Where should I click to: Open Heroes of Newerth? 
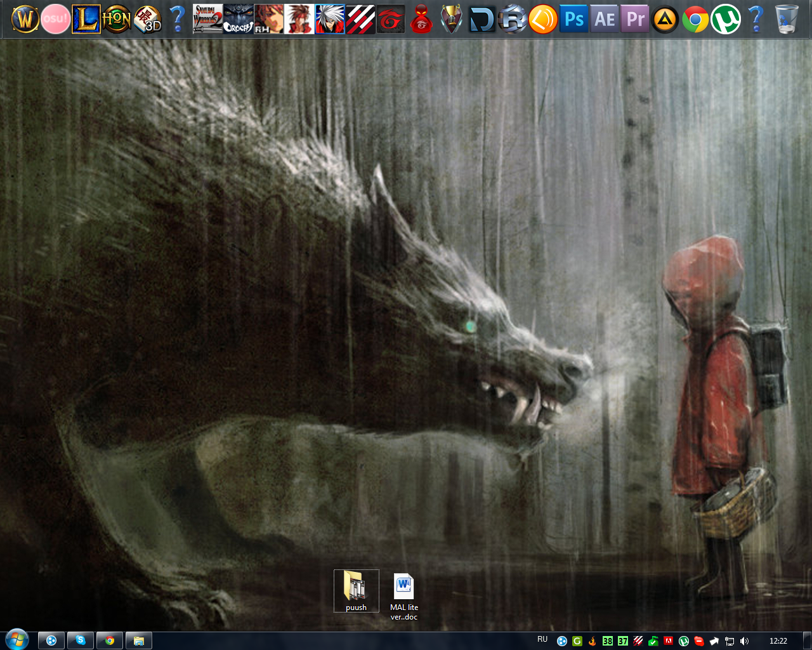(116, 18)
